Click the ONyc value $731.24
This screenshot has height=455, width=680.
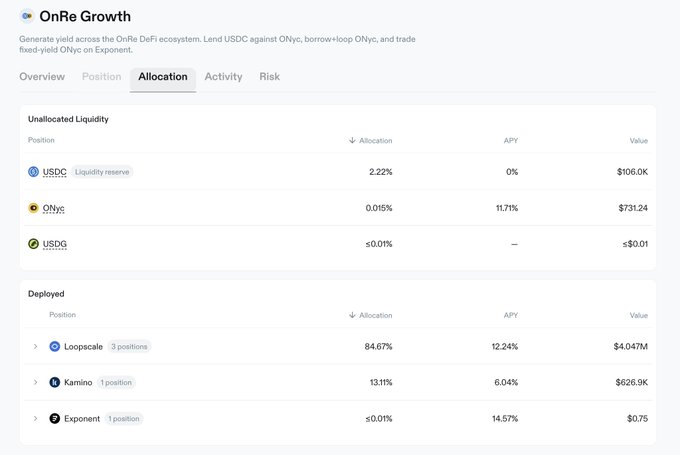(x=633, y=208)
